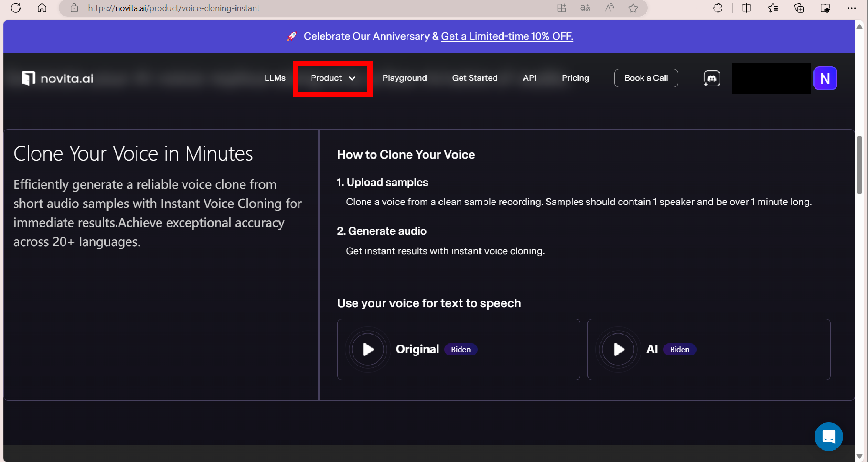Play the Original Biden audio sample
The width and height of the screenshot is (868, 462).
click(368, 349)
